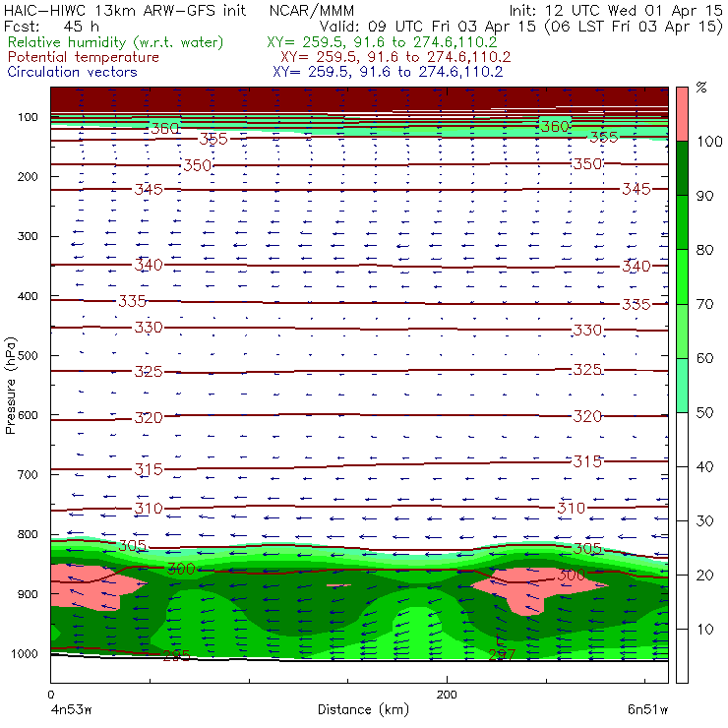
Task: Click the '800' pressure axis tick label
Action: pos(28,534)
